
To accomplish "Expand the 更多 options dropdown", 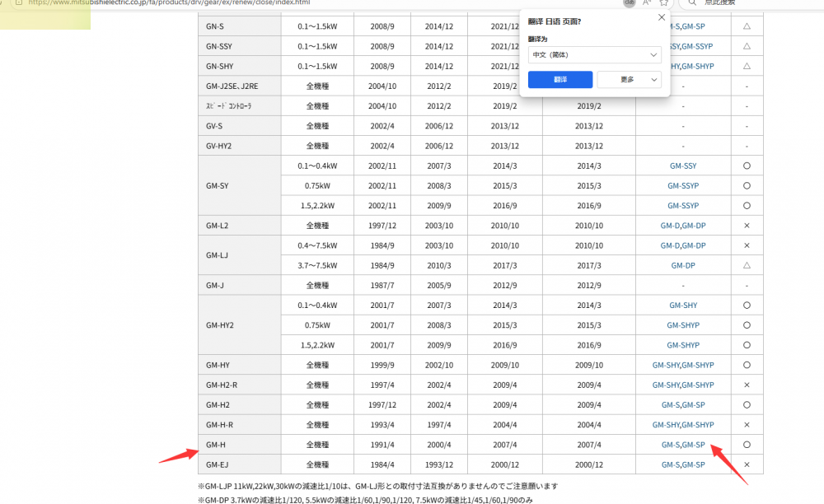I will [629, 80].
